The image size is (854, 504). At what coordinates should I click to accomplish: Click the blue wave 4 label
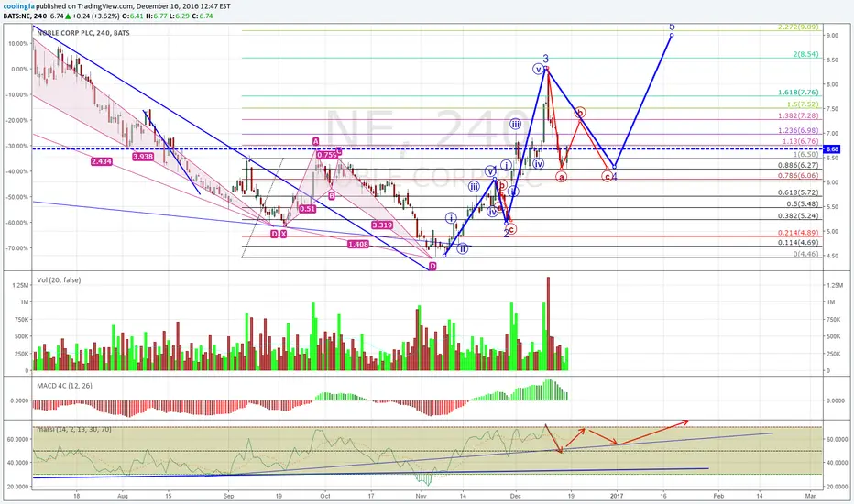tap(614, 177)
